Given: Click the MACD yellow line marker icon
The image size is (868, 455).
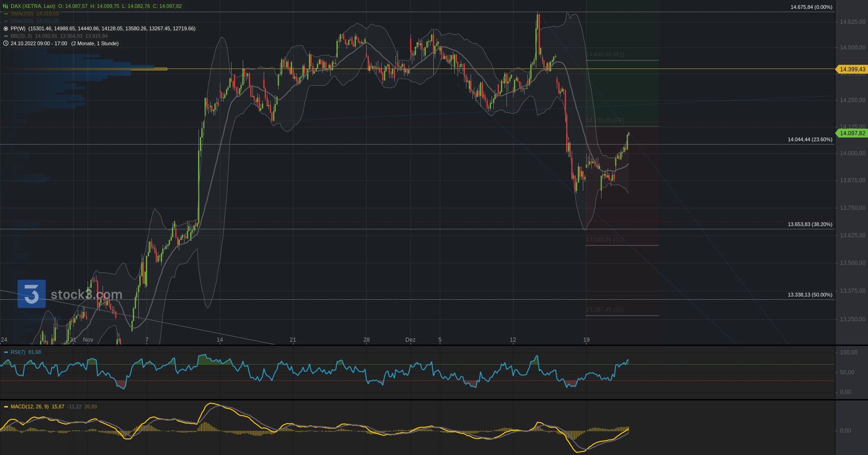Looking at the screenshot, I should pos(6,407).
